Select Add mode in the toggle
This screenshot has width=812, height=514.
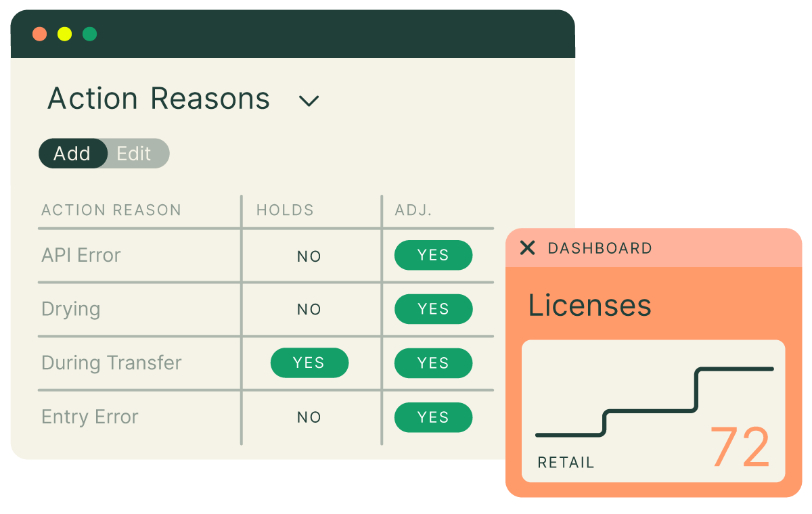point(72,154)
